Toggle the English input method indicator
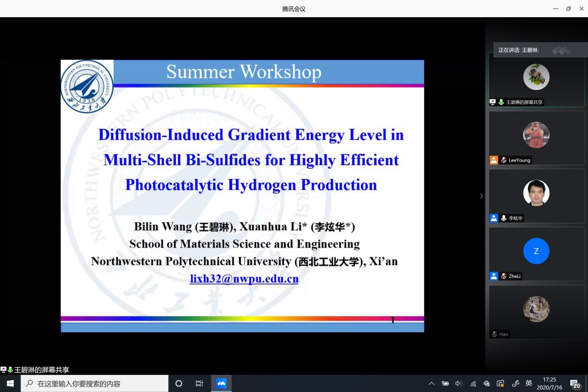 click(529, 384)
